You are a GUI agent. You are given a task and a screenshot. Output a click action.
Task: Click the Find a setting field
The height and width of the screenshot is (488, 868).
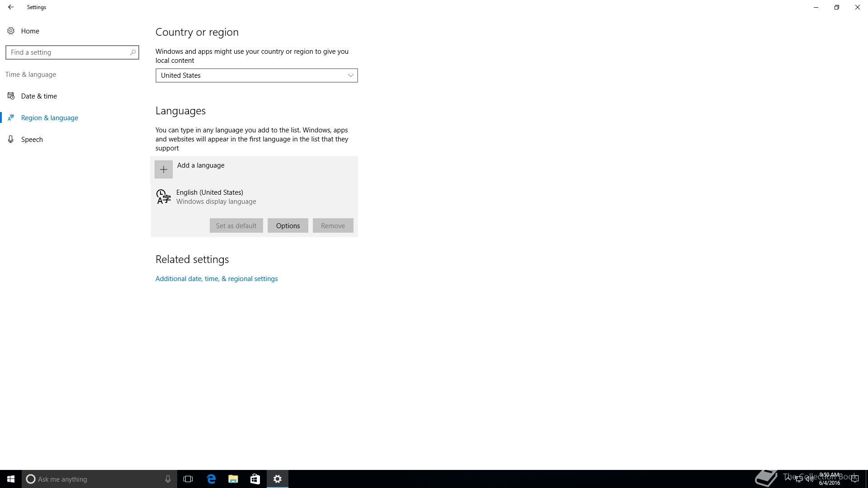(68, 52)
